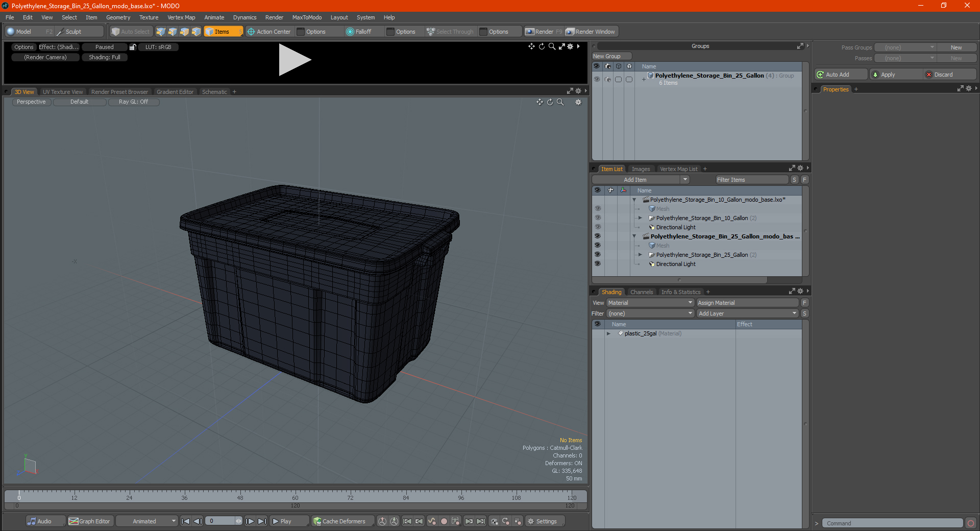
Task: Go to first frame
Action: coord(186,521)
